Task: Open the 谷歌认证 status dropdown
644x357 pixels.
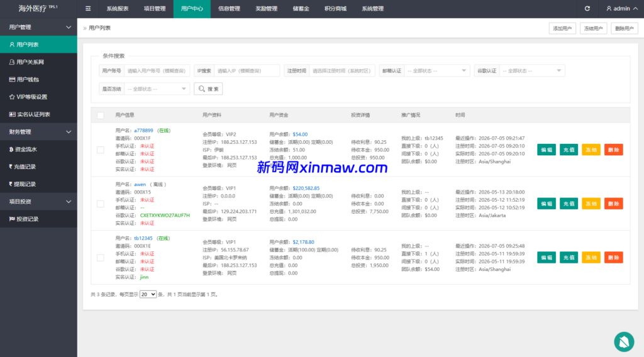Action: point(532,70)
